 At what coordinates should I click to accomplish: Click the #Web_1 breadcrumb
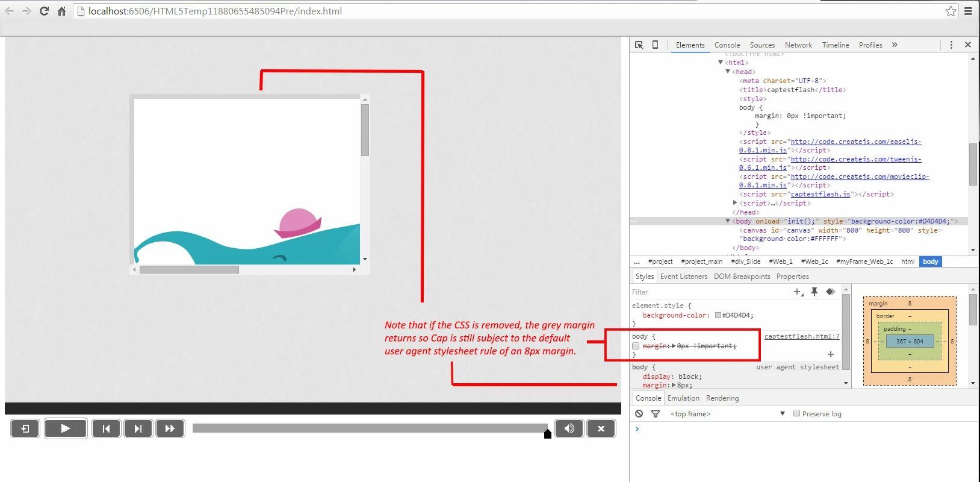coord(781,261)
